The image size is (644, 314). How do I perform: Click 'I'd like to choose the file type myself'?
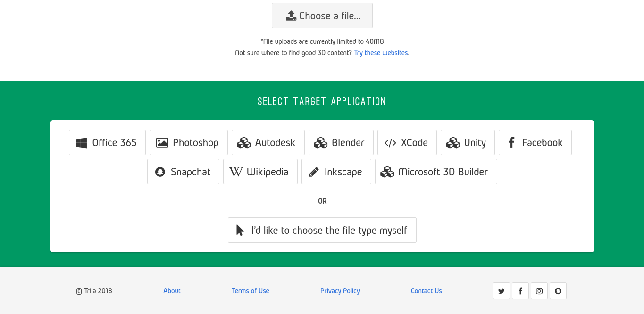322,230
